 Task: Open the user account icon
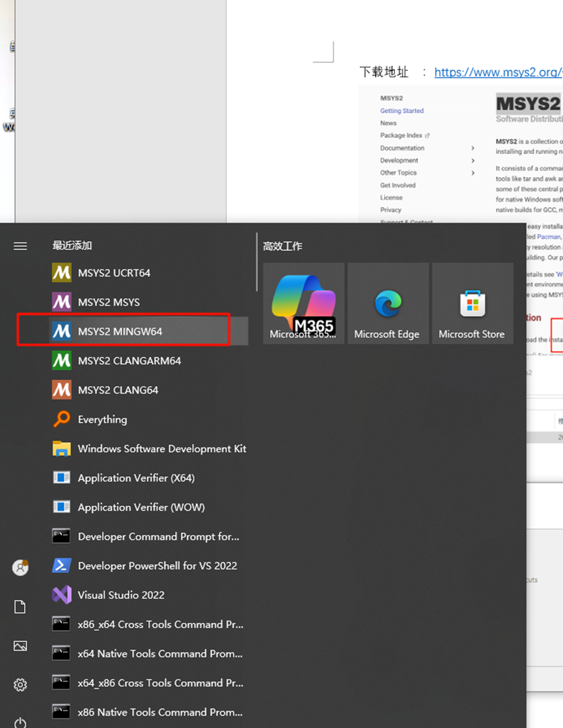(20, 567)
